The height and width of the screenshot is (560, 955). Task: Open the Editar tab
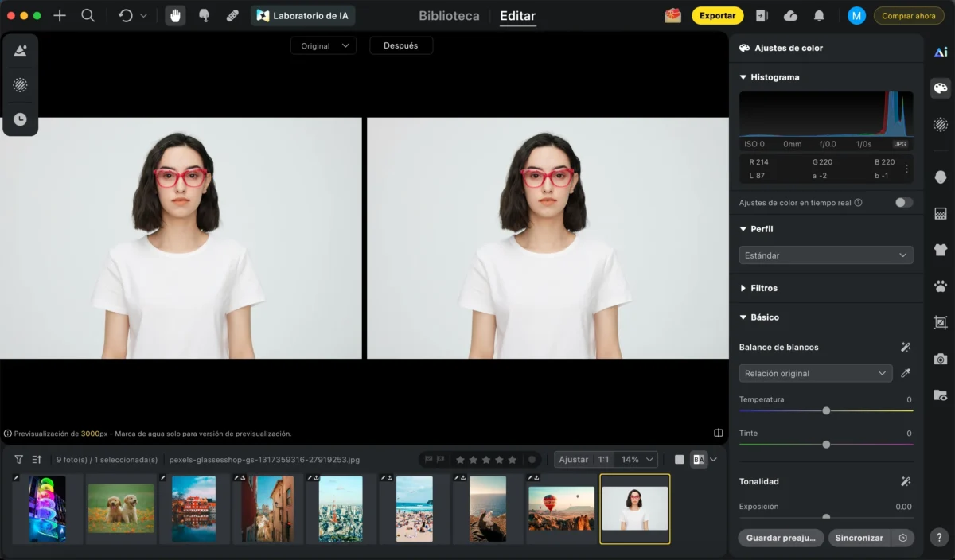click(517, 16)
